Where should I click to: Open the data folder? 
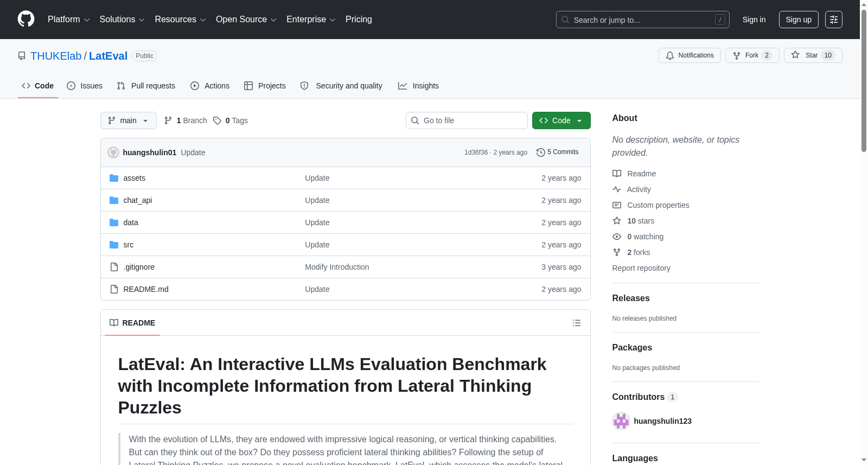130,222
